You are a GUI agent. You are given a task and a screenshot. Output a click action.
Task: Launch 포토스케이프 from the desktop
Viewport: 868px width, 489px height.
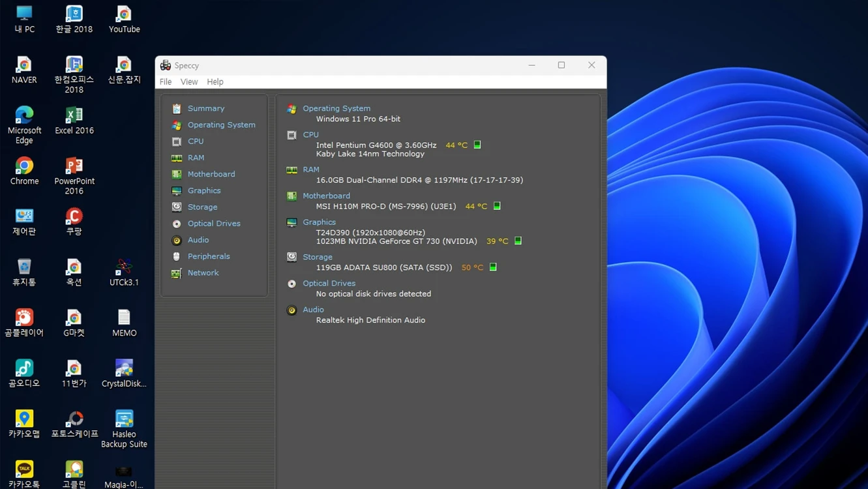74,424
